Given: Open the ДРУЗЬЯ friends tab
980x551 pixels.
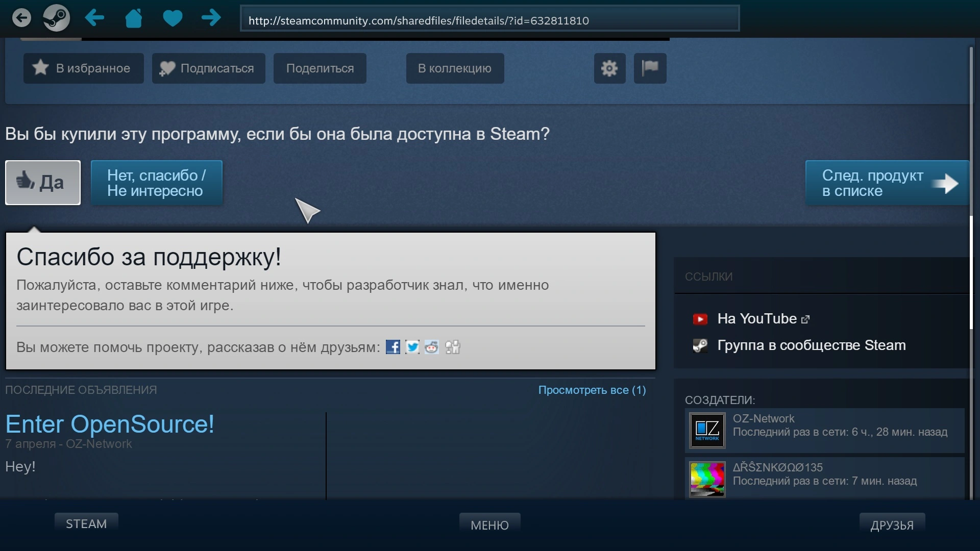Looking at the screenshot, I should 892,525.
